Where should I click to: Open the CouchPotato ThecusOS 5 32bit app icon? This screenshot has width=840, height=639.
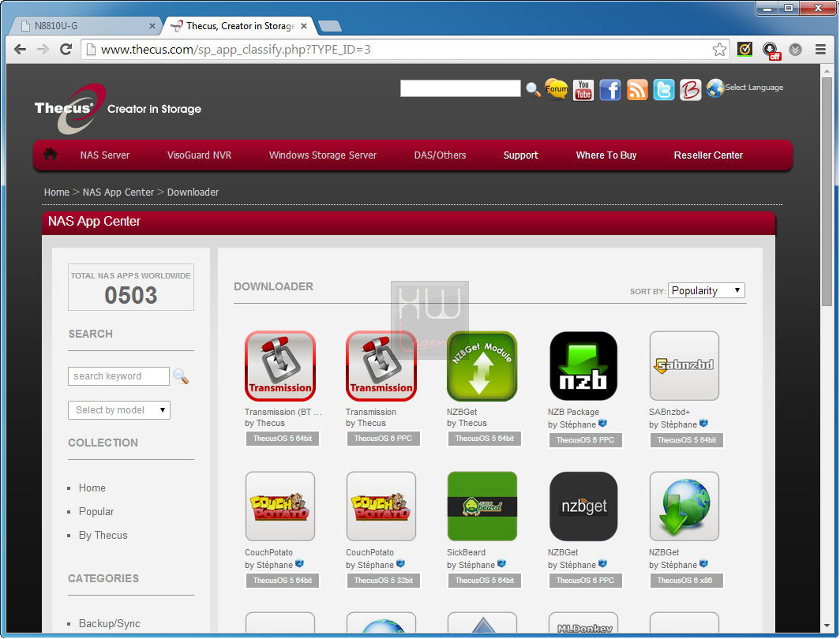381,506
